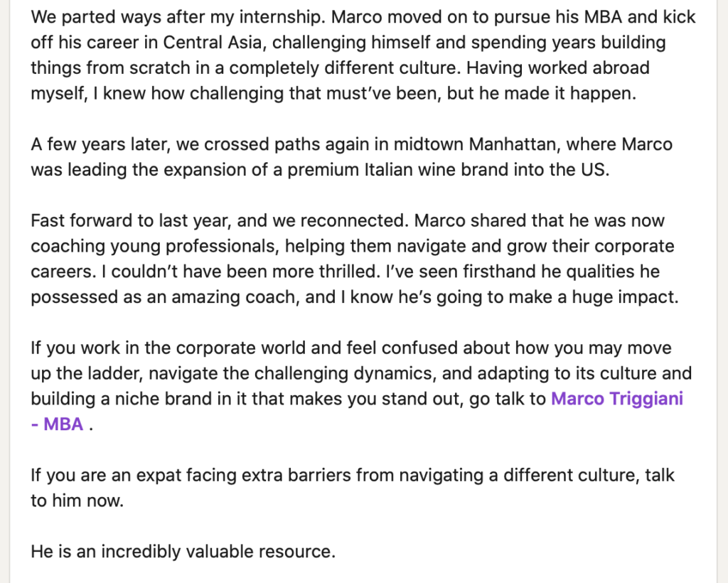Open the Marco Triggiani profile mention link
This screenshot has width=728, height=583.
(x=616, y=399)
